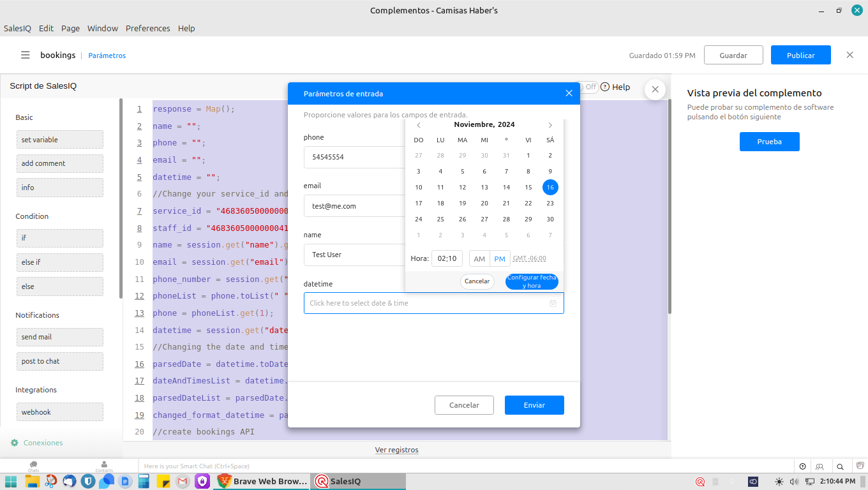Click the set variable block
Screen dimensions: 868x490
coord(59,140)
